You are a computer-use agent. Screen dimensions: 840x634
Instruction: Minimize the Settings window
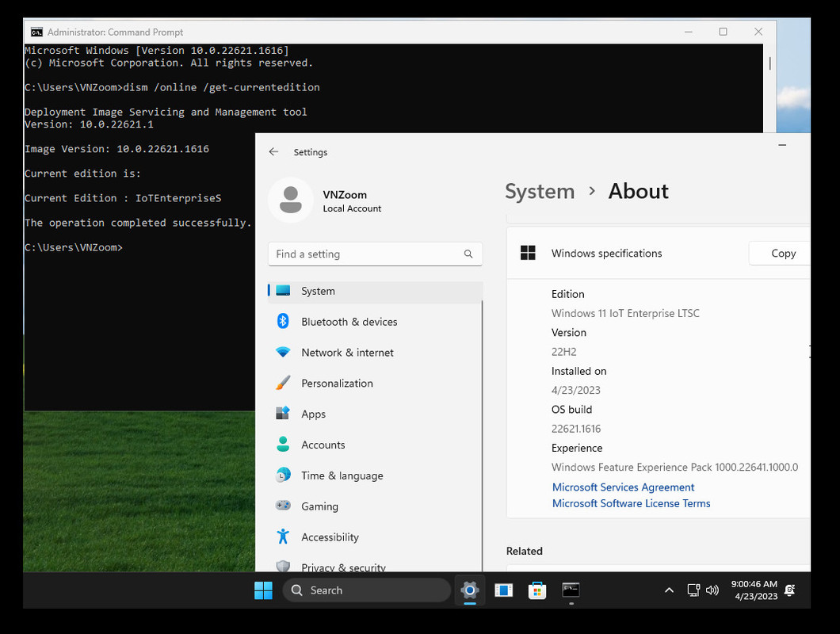(x=782, y=145)
